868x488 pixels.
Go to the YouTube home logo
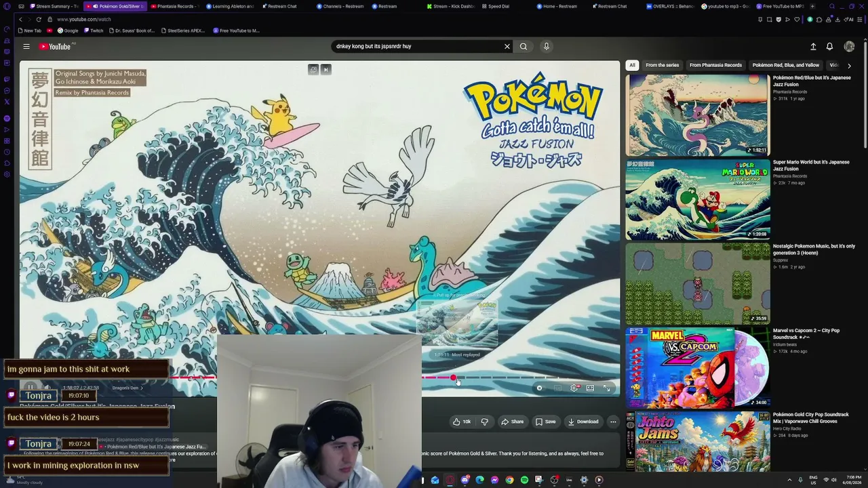click(x=56, y=47)
